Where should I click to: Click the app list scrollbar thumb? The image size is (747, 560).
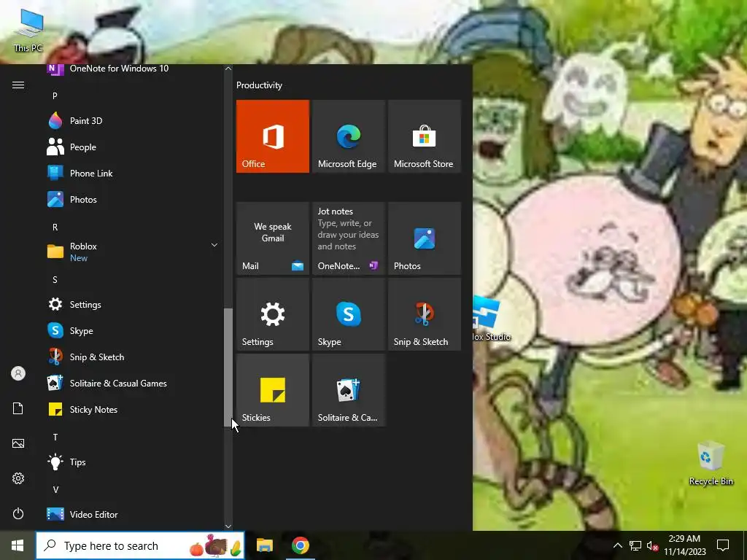[228, 367]
